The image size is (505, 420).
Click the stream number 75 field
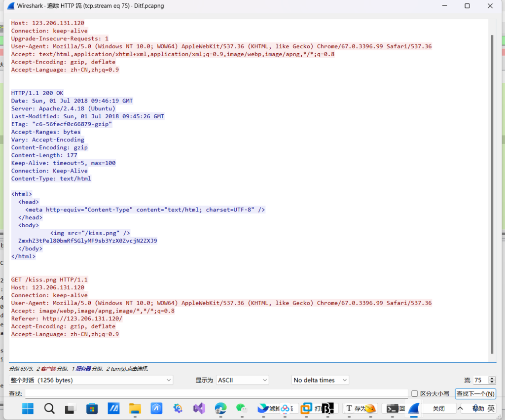click(x=480, y=380)
